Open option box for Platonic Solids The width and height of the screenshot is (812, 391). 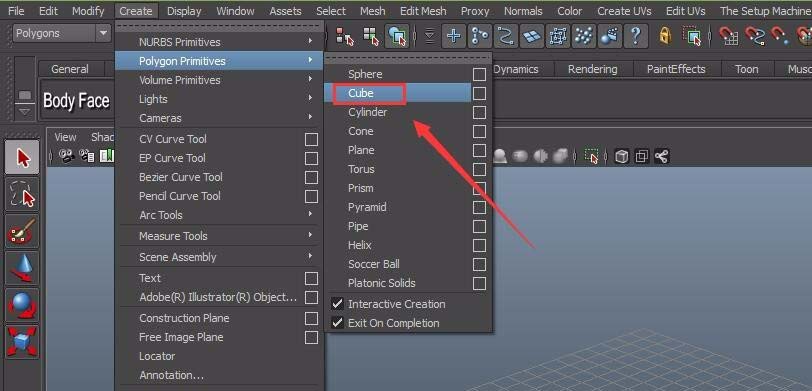click(480, 283)
